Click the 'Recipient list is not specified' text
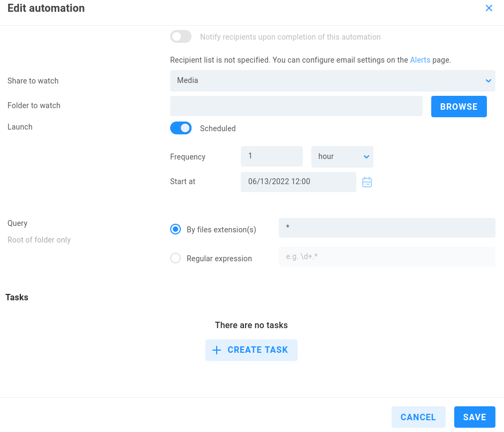504x432 pixels. (220, 60)
